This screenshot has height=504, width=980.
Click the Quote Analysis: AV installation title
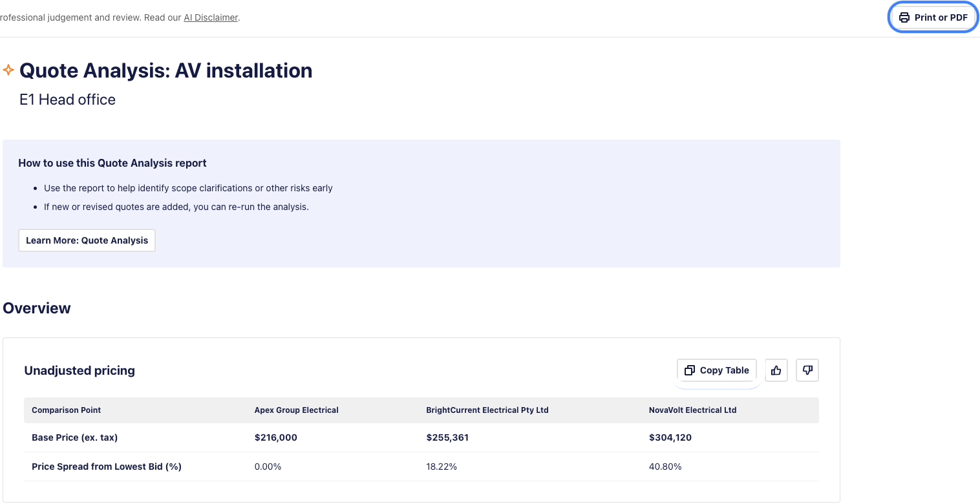click(x=165, y=70)
